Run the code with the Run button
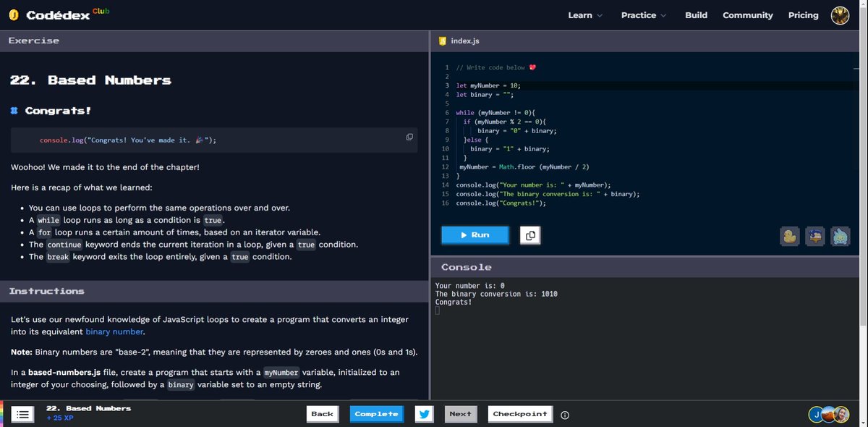The height and width of the screenshot is (427, 868). (475, 235)
